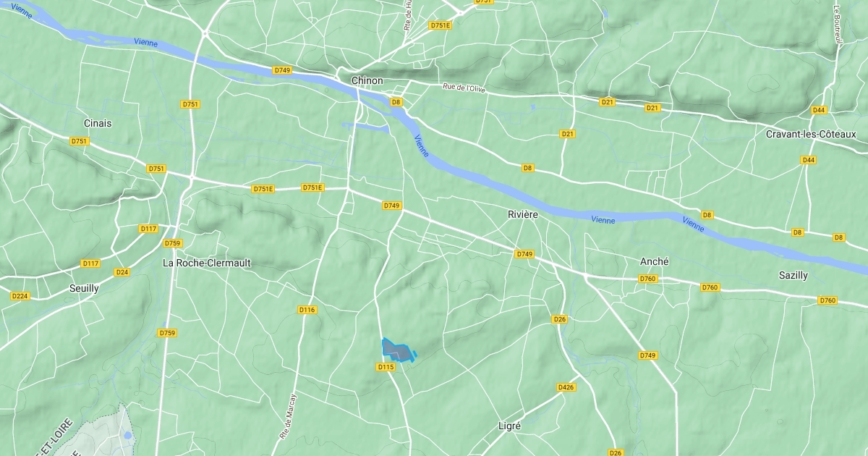Click the Cinais place label
This screenshot has width=868, height=456.
point(98,124)
